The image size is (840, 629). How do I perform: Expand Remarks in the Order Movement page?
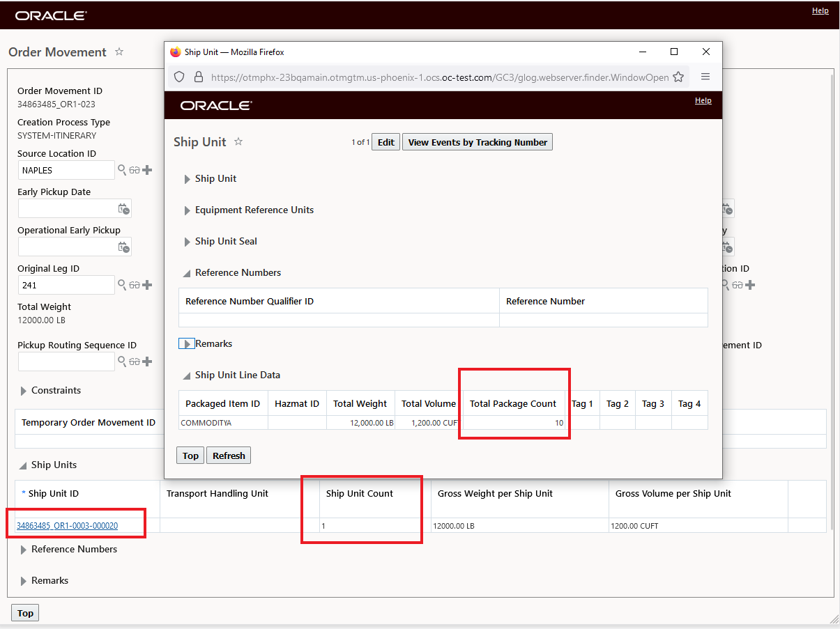click(24, 581)
